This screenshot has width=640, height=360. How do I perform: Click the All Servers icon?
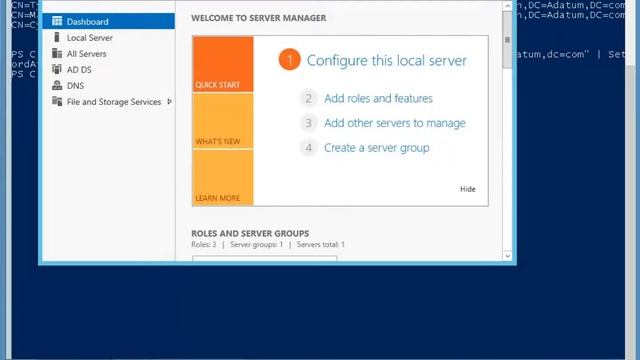click(x=57, y=53)
